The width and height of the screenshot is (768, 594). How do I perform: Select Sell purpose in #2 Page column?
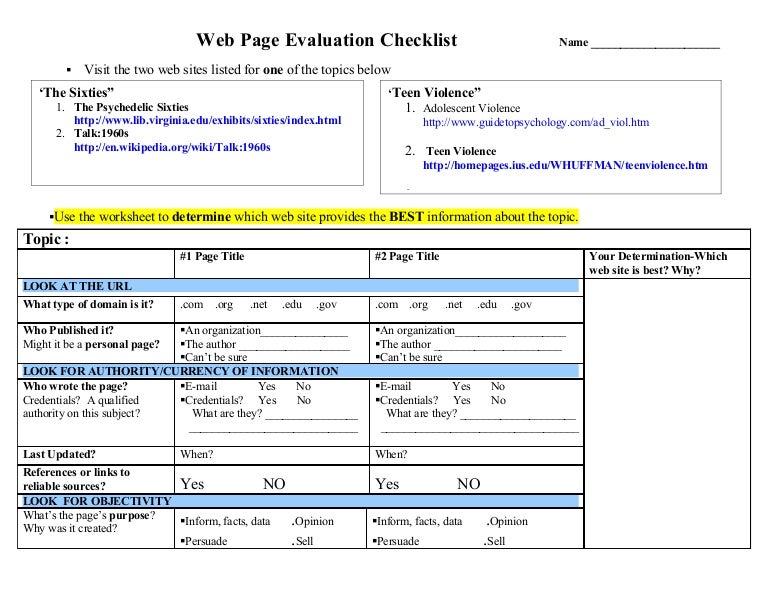coord(495,541)
